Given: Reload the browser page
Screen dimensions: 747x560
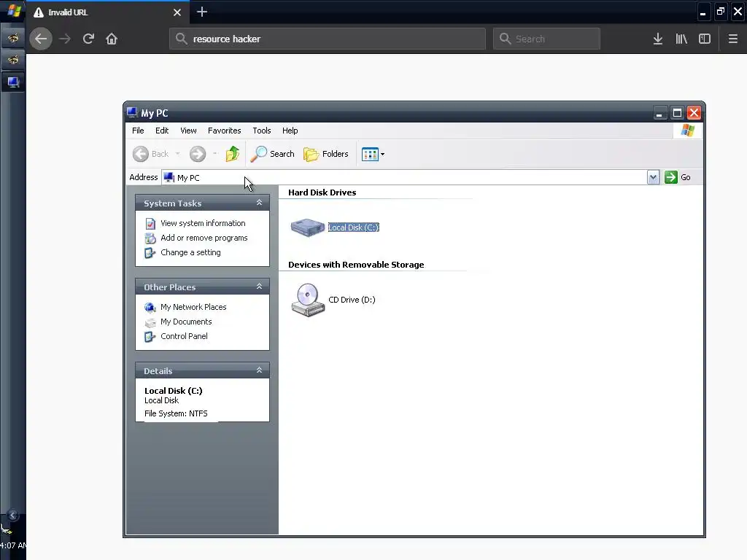Looking at the screenshot, I should click(x=88, y=39).
